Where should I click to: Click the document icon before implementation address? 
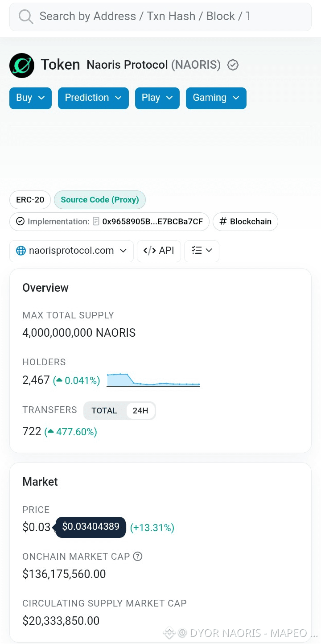coord(96,221)
